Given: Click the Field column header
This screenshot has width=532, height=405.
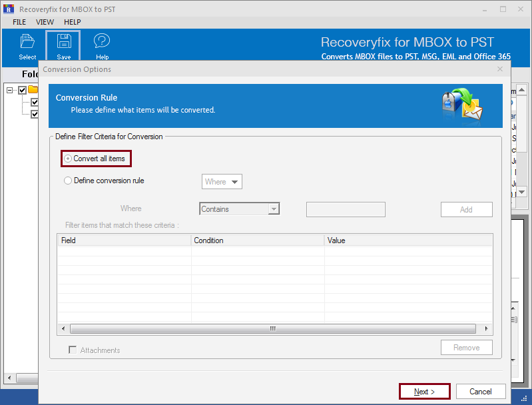Looking at the screenshot, I should coord(125,240).
